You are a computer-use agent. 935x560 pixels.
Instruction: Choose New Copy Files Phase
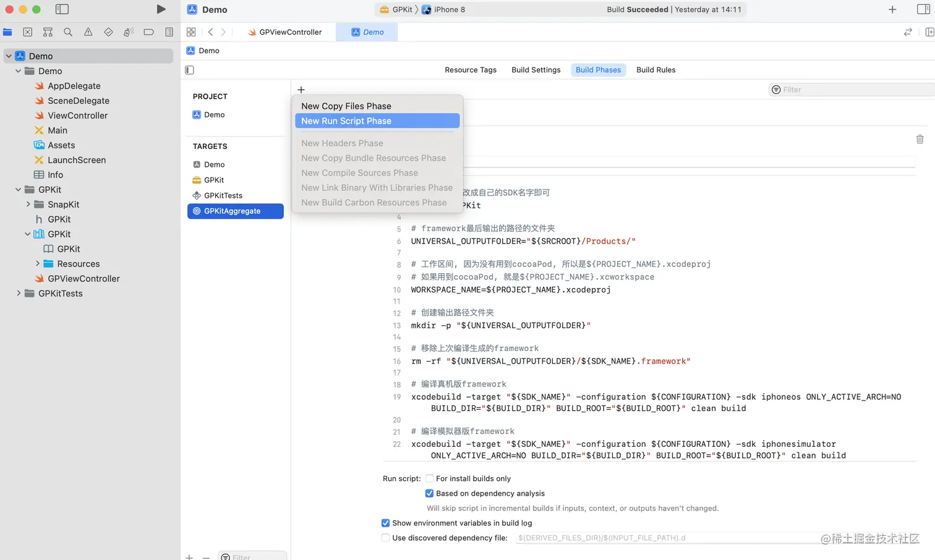(x=377, y=106)
